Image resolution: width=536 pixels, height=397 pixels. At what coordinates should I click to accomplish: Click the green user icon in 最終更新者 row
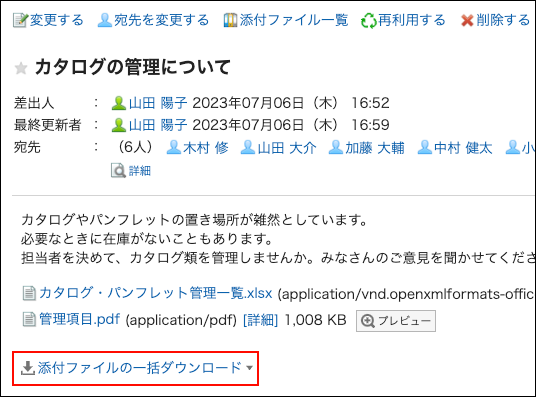pos(119,125)
